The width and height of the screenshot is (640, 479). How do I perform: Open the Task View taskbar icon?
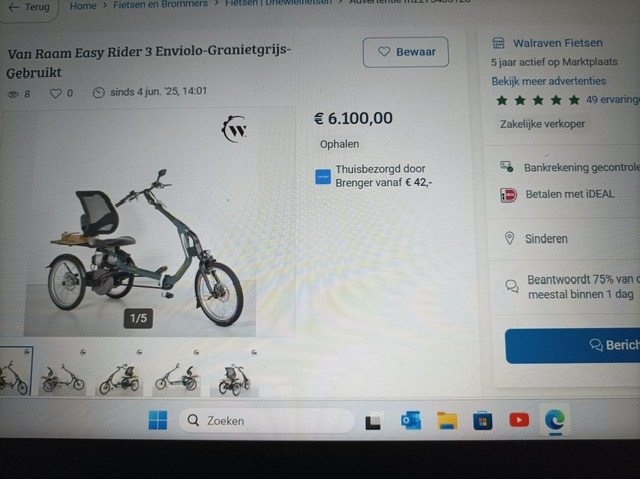pyautogui.click(x=373, y=422)
